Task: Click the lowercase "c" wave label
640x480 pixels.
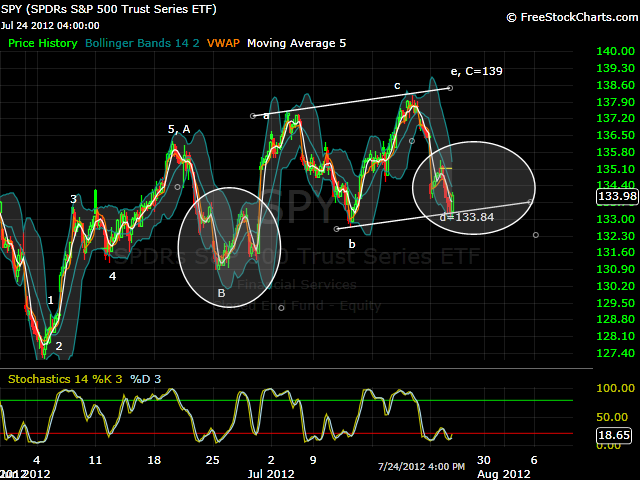Action: [x=397, y=86]
